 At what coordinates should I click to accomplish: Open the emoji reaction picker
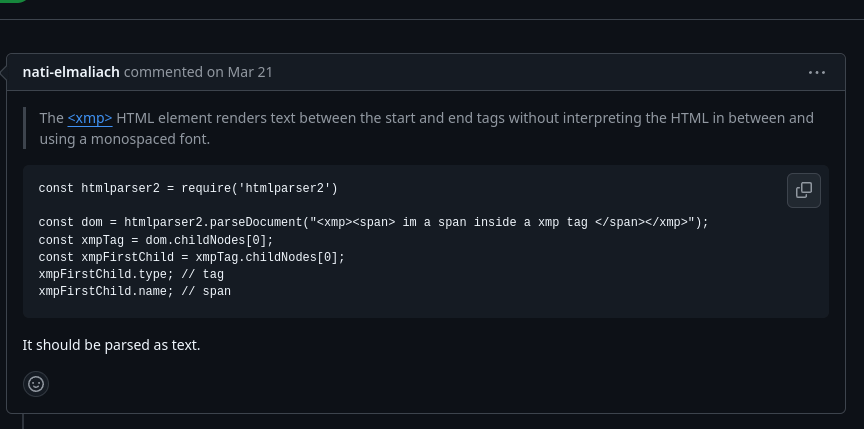point(36,383)
